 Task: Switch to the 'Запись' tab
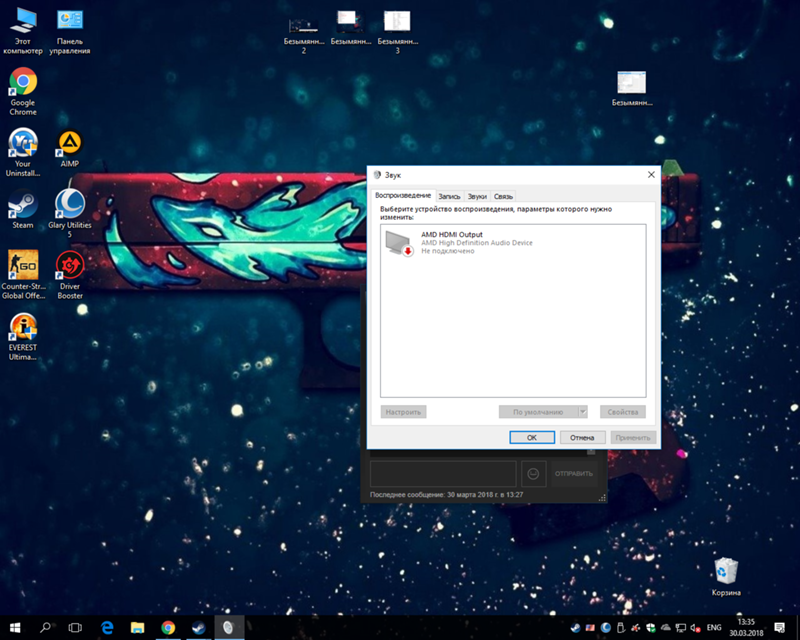point(449,196)
